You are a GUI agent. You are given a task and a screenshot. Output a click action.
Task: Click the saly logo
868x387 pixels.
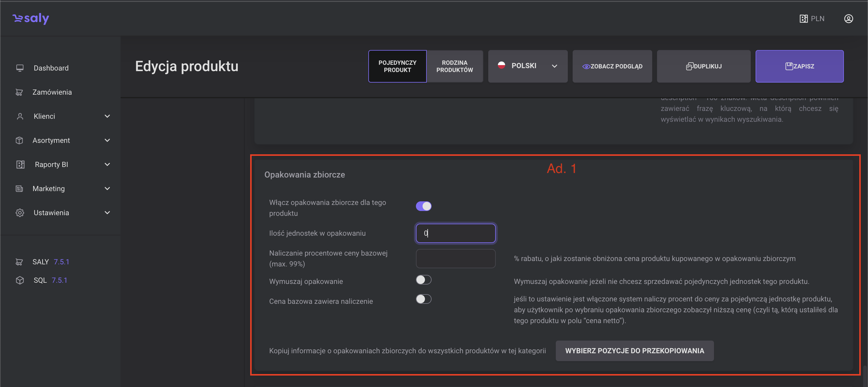(x=31, y=18)
